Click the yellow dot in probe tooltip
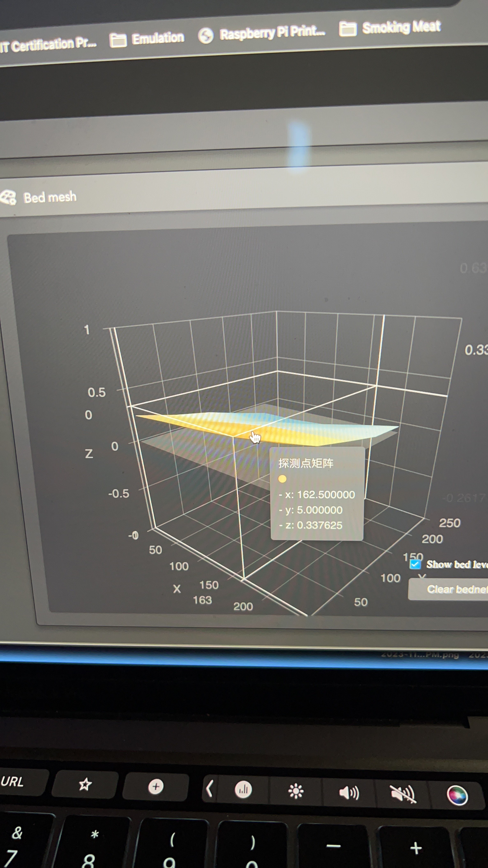 point(282,479)
